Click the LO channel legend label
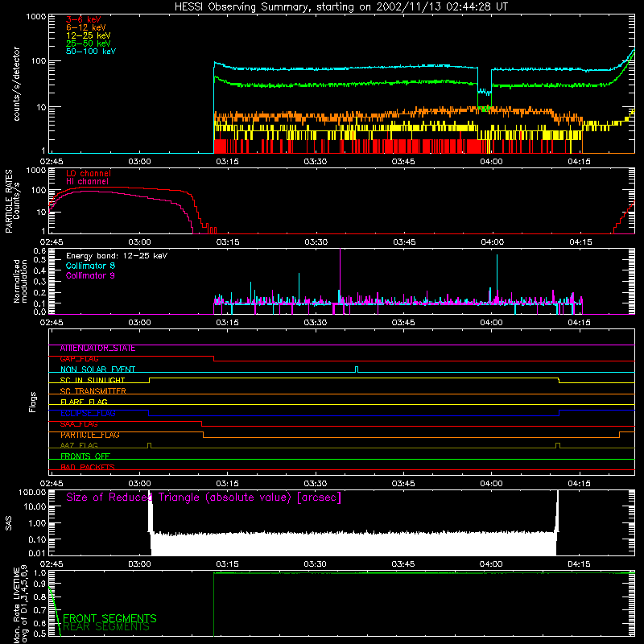This screenshot has width=644, height=644. coord(89,174)
